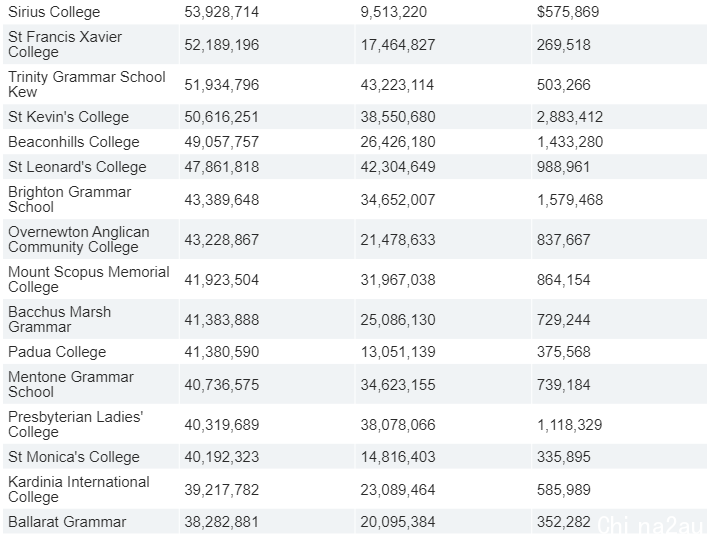Click the China2au watermark in the corner
Image resolution: width=708 pixels, height=538 pixels.
point(651,525)
